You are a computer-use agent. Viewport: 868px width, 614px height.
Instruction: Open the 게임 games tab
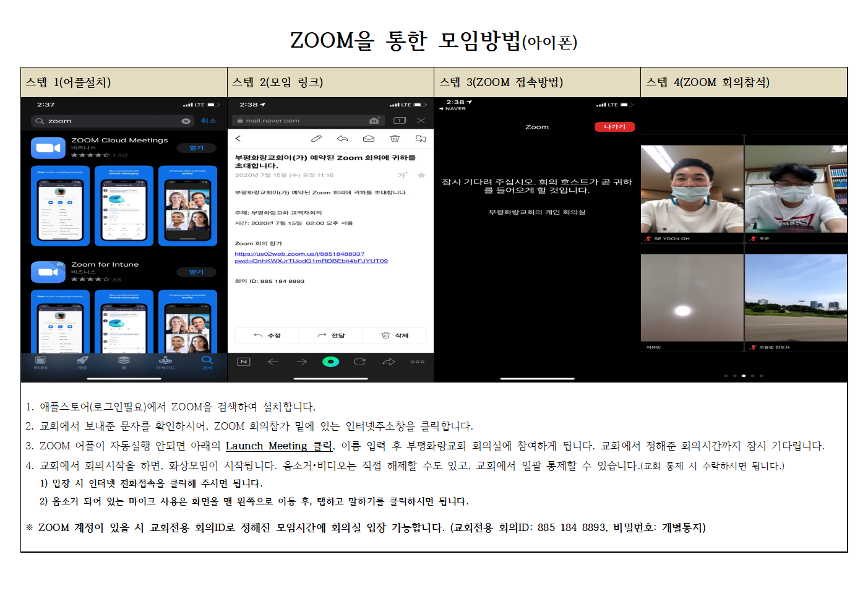(82, 363)
